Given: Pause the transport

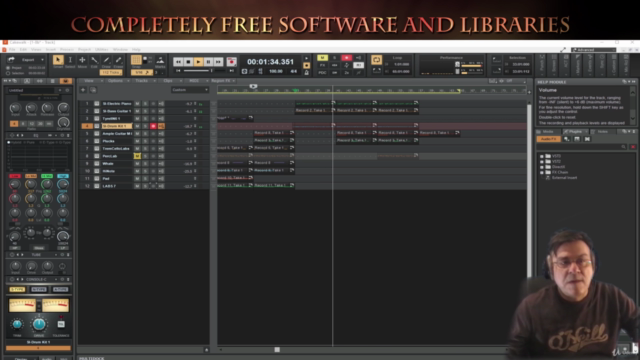Looking at the screenshot, I should 208,62.
